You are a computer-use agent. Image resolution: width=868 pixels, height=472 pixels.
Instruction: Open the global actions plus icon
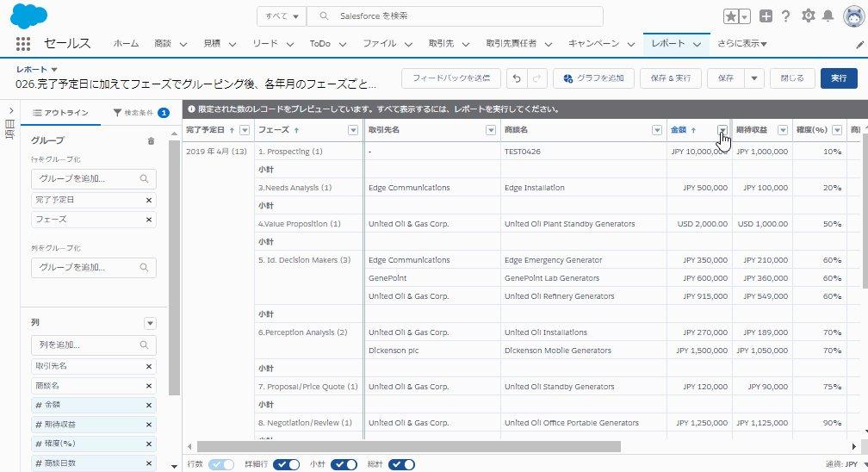point(766,16)
